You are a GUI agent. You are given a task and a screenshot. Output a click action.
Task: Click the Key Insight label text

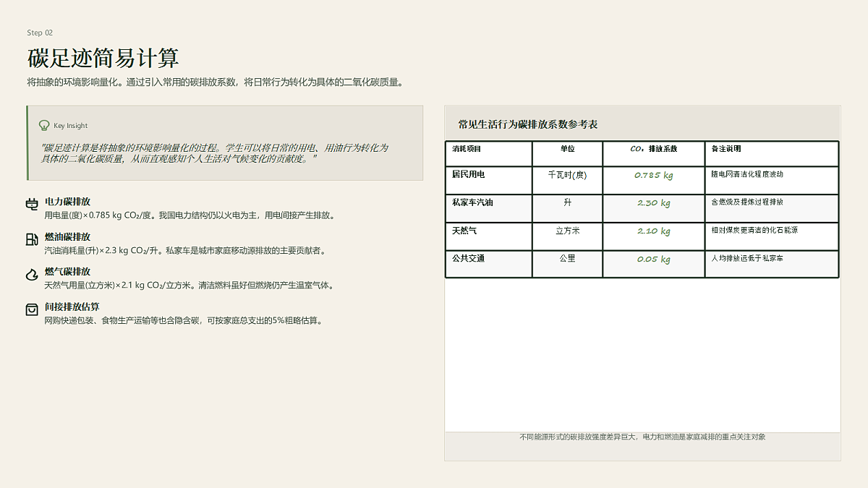71,126
